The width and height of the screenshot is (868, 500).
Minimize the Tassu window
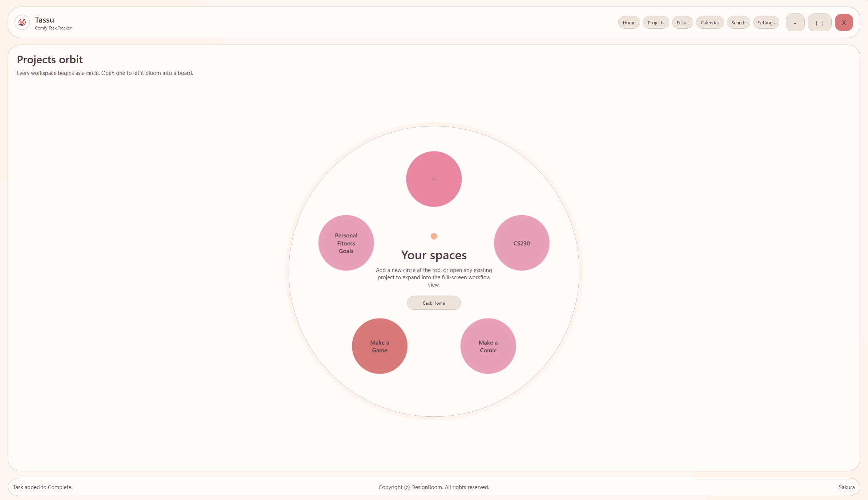795,23
